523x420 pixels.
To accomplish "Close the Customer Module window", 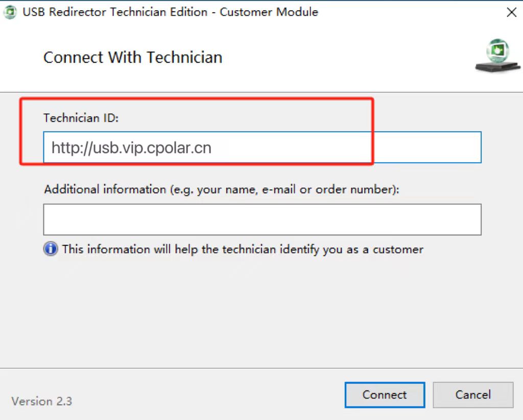I will point(511,13).
